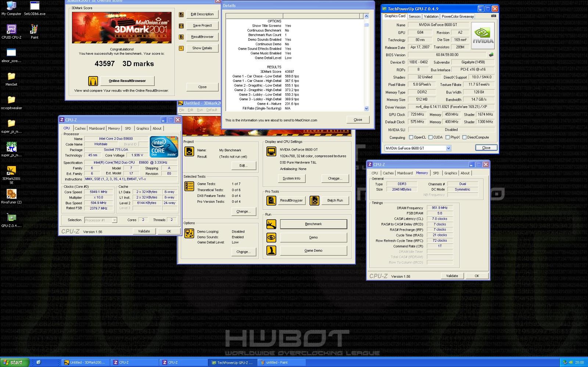This screenshot has height=367, width=588.
Task: Click the Benchmark run icon
Action: click(x=271, y=224)
